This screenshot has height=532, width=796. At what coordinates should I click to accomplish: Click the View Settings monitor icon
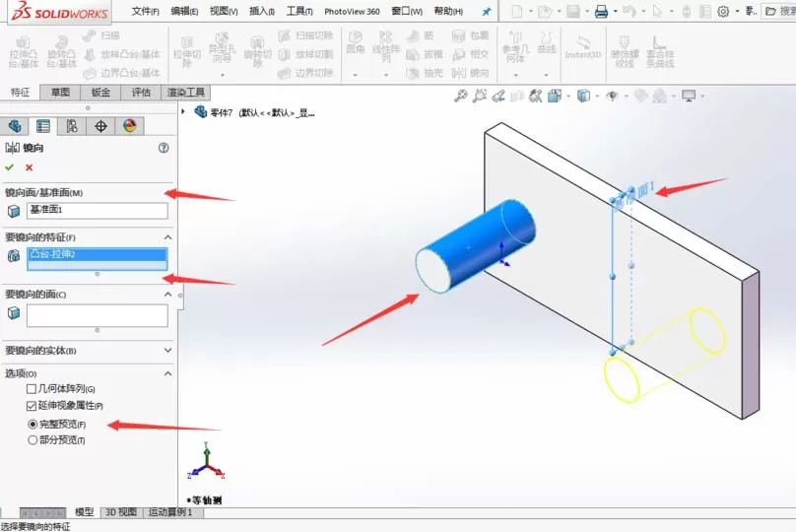pyautogui.click(x=689, y=96)
